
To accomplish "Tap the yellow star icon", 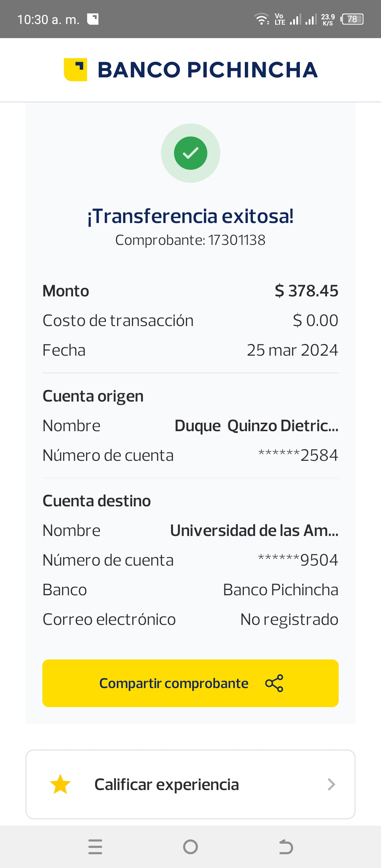I will [x=60, y=784].
